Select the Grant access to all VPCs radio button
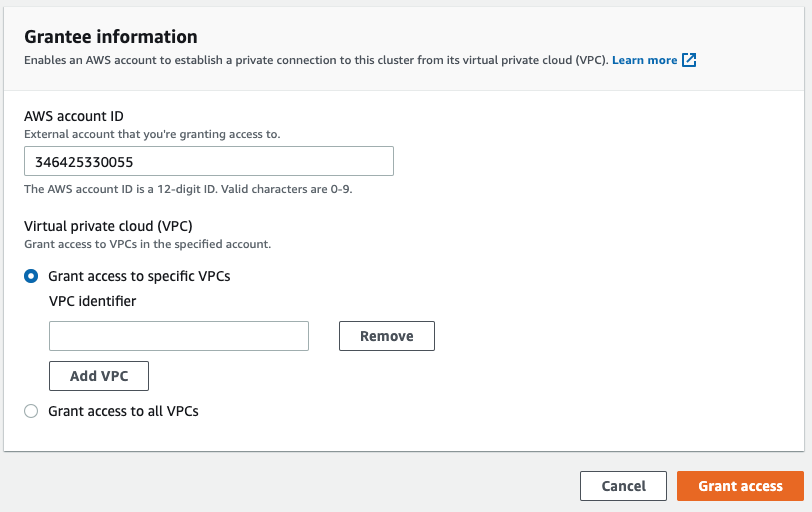Image resolution: width=812 pixels, height=512 pixels. (x=31, y=411)
